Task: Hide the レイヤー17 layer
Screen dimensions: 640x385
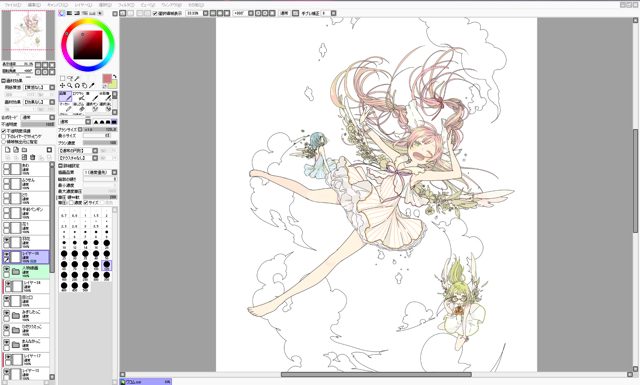Action: click(8, 357)
